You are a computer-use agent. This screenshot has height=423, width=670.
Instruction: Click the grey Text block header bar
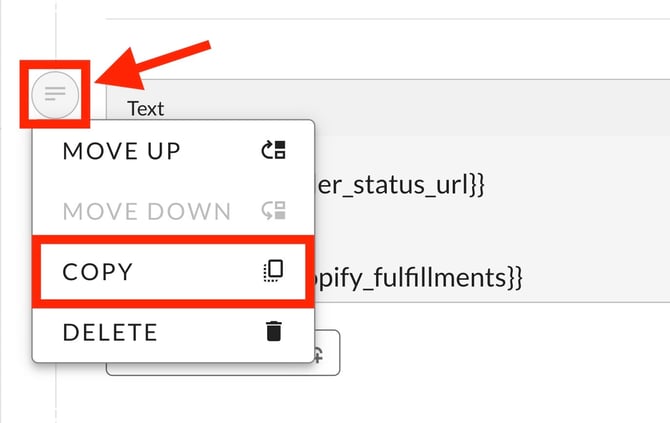[x=388, y=108]
